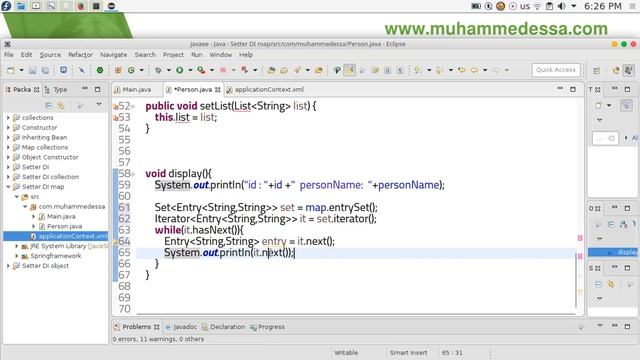Open the New Java Class dropdown arrow

point(142,70)
